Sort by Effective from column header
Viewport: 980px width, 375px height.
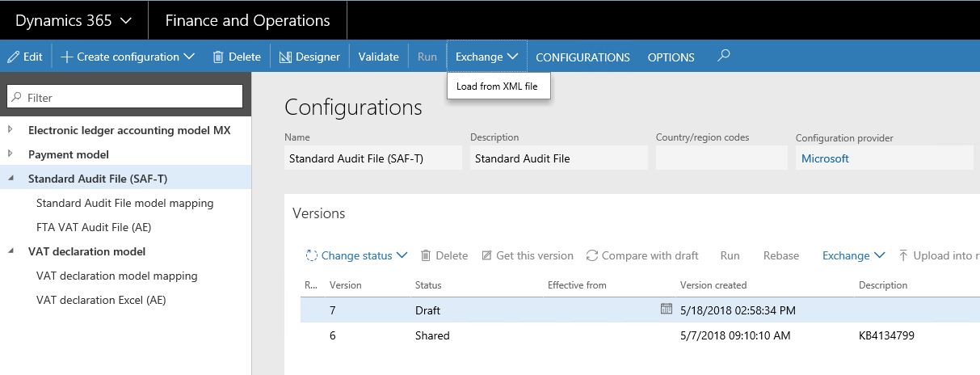pos(577,285)
